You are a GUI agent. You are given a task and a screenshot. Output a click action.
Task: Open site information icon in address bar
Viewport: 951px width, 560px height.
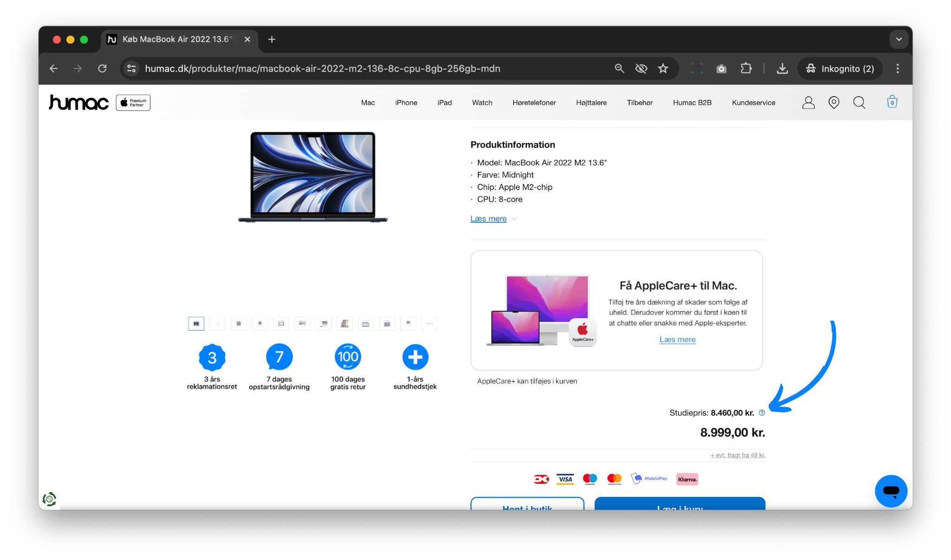coord(131,69)
